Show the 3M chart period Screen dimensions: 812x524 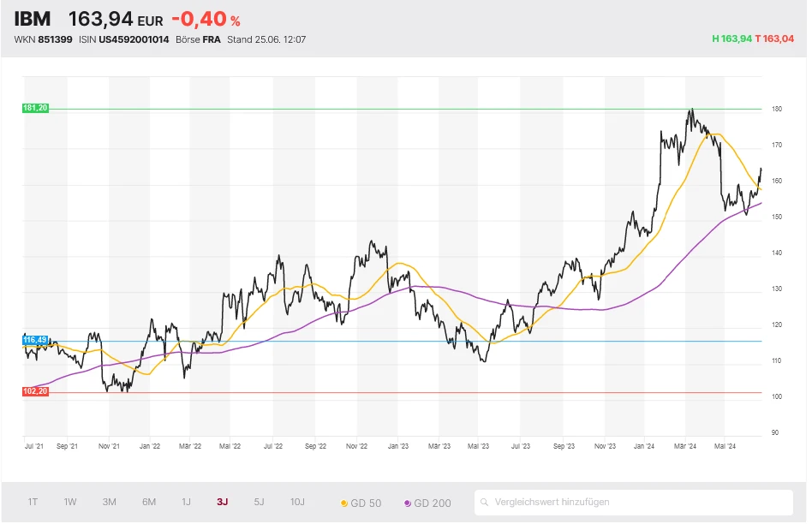click(109, 503)
